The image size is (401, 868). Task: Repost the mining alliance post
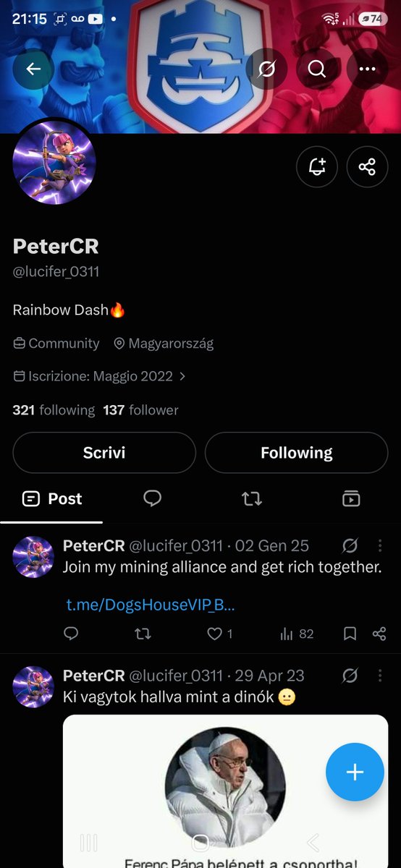(143, 634)
